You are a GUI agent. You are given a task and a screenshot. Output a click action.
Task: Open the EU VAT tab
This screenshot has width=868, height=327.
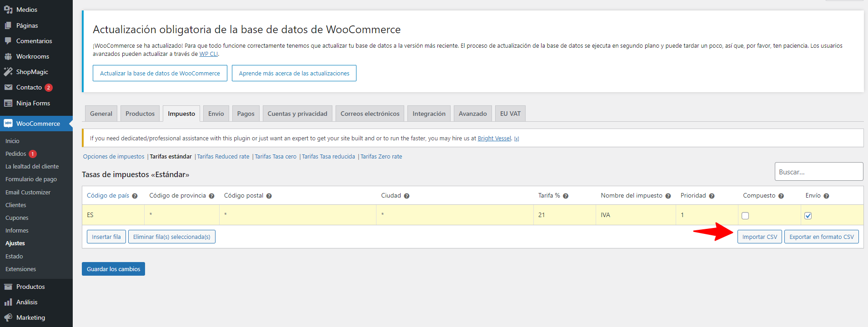tap(510, 114)
